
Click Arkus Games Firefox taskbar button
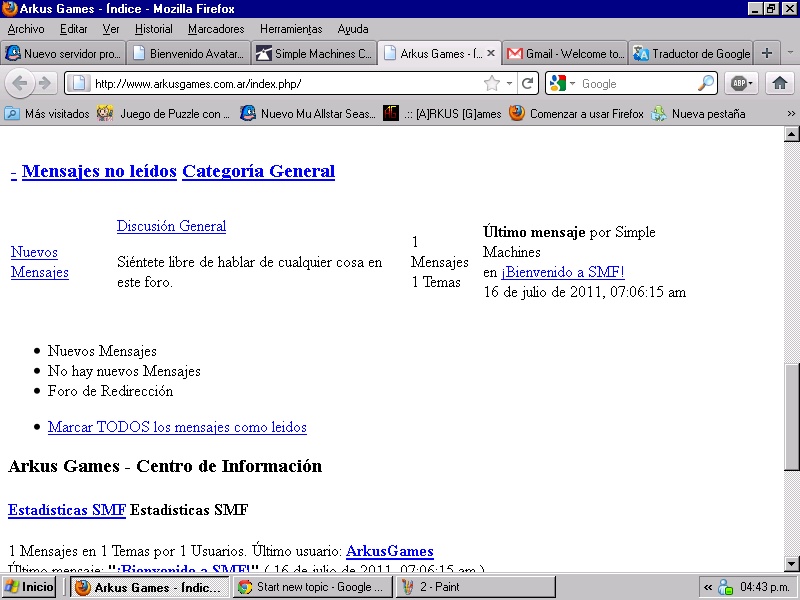(149, 587)
